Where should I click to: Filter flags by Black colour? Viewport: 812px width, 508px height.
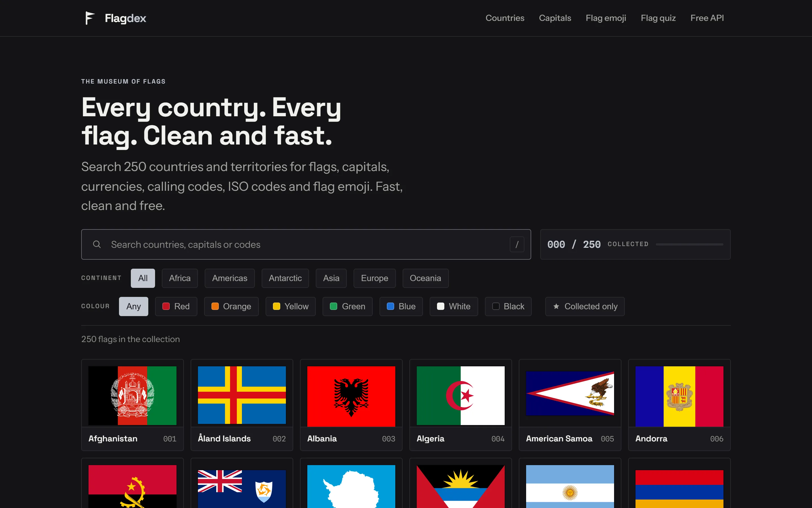click(x=508, y=306)
